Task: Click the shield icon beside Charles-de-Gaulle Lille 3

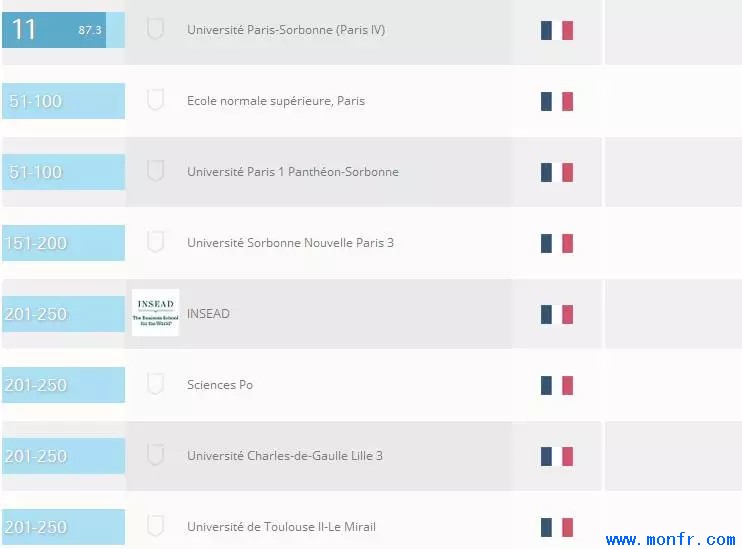Action: (x=155, y=455)
